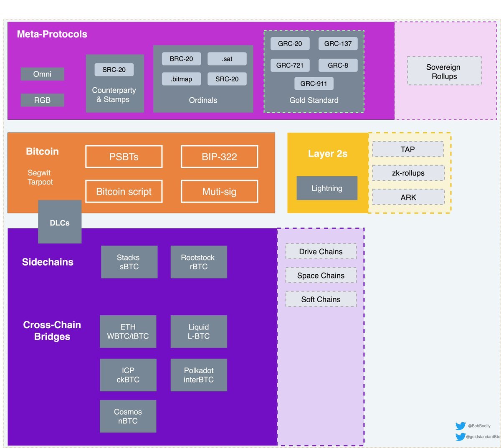Click the Cross-Chain Bridges heading

52,331
